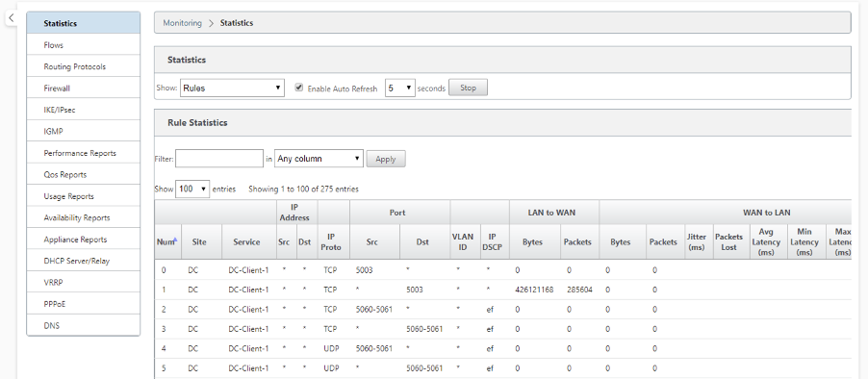Toggle the Enable Auto Refresh checkbox
The height and width of the screenshot is (379, 868).
(299, 88)
